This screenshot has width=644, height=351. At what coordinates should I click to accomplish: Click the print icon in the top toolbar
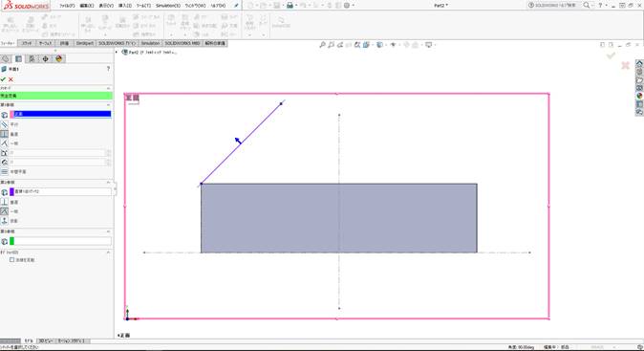tap(290, 6)
